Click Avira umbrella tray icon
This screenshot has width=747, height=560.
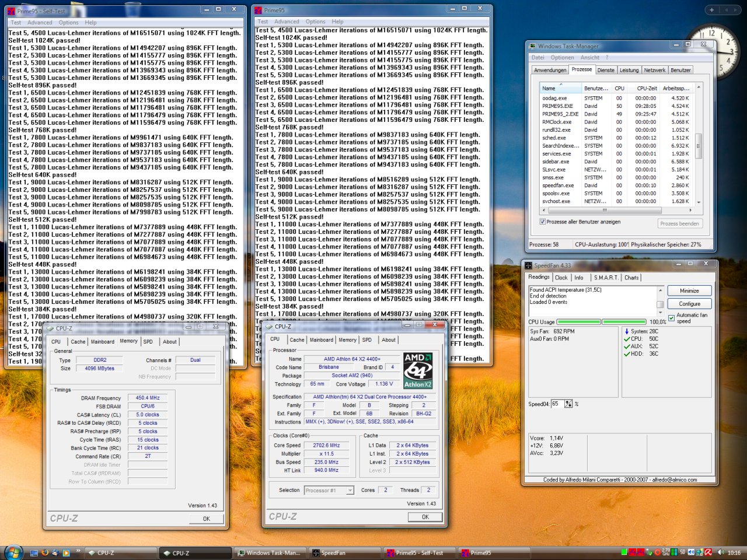coord(708,552)
